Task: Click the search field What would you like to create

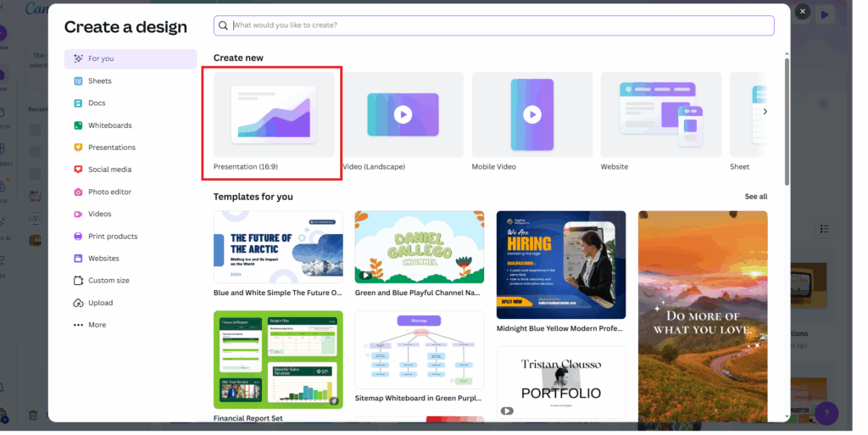Action: pyautogui.click(x=494, y=25)
